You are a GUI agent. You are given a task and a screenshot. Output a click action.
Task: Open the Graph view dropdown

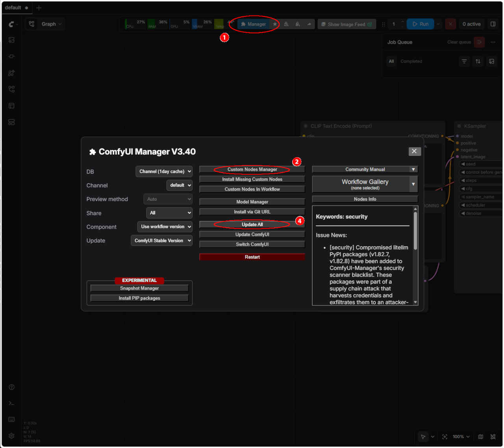tap(46, 24)
